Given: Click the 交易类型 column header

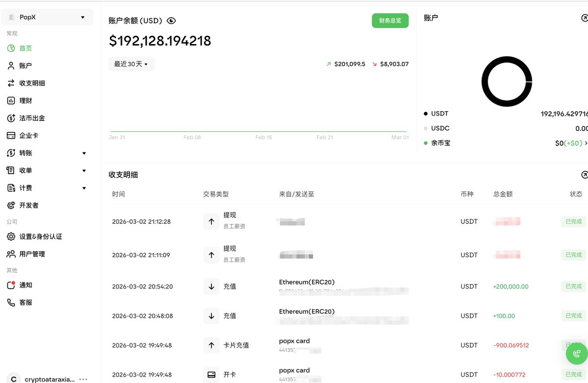Looking at the screenshot, I should pos(216,194).
